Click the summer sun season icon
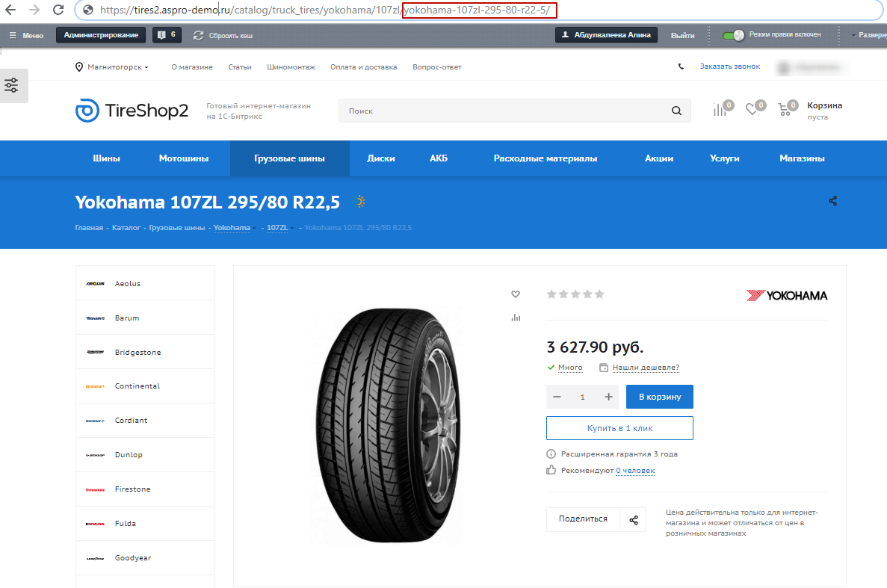887x588 pixels. 359,202
